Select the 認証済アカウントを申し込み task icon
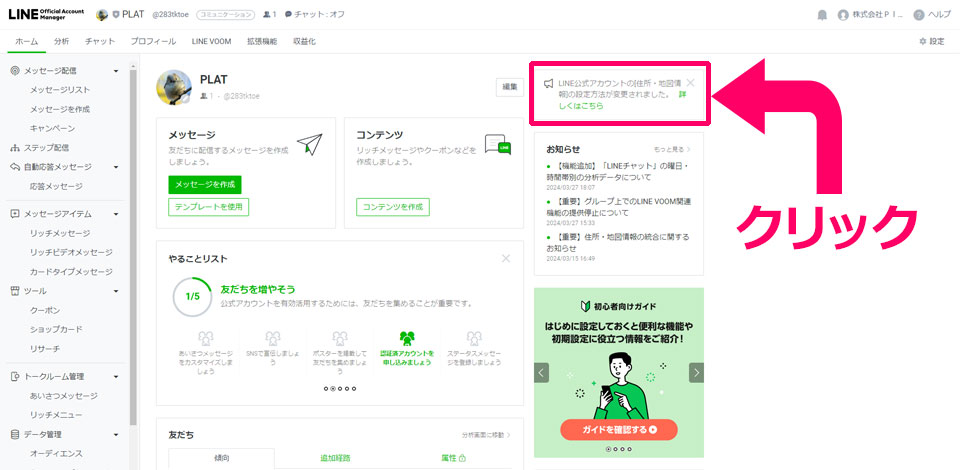The height and width of the screenshot is (470, 960). tap(407, 338)
